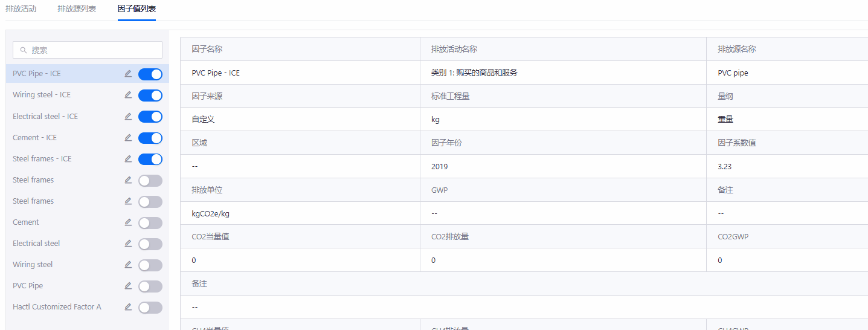868x330 pixels.
Task: Switch to the 排放活动 tab
Action: pos(21,9)
